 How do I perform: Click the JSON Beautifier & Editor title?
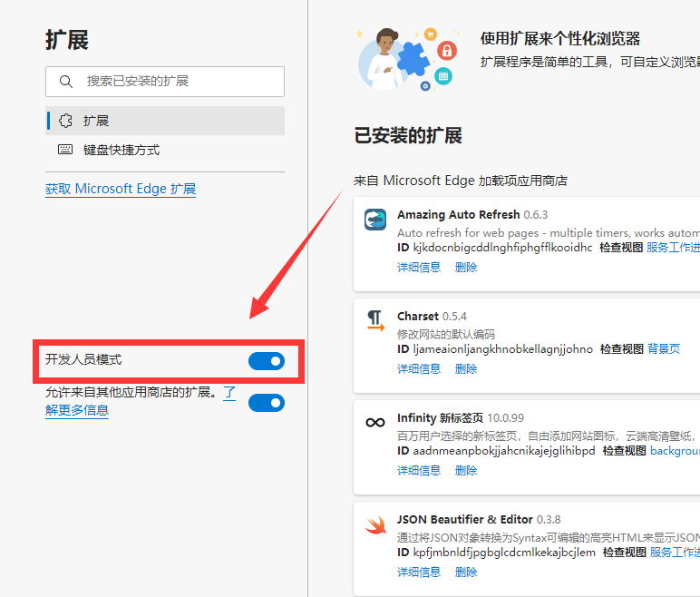tap(465, 519)
